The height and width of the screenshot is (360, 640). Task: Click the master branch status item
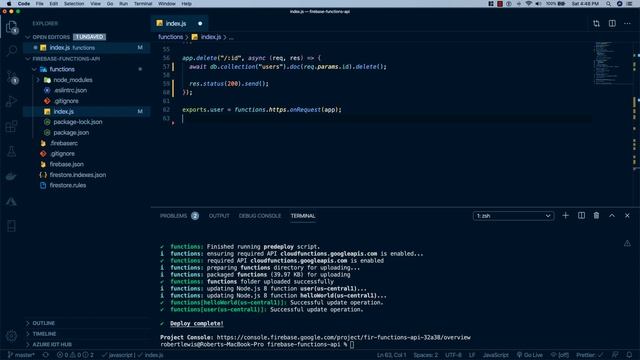point(21,355)
